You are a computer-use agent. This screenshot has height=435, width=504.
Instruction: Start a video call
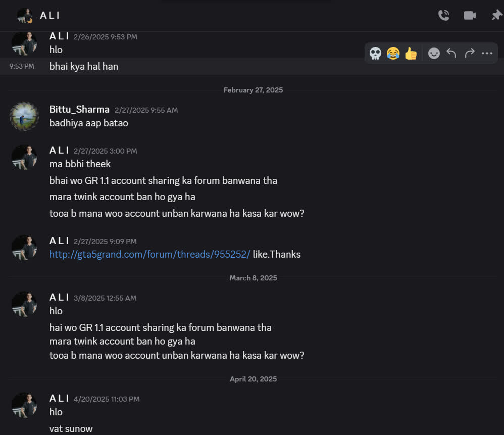(470, 15)
